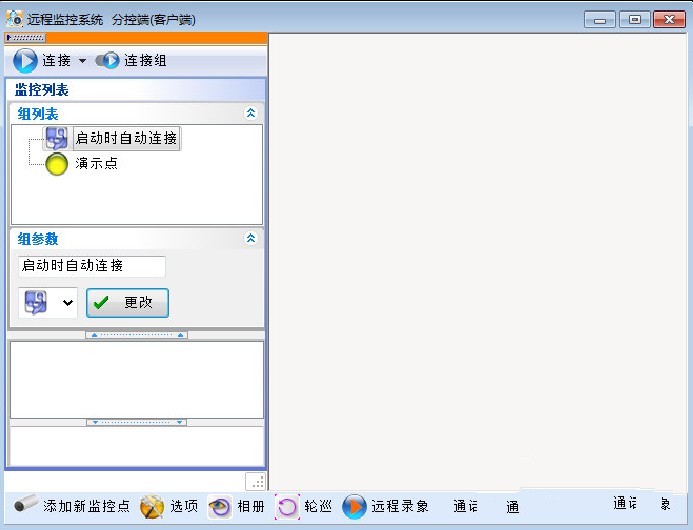Click the 演示点 tree label
This screenshot has width=693, height=530.
click(97, 163)
